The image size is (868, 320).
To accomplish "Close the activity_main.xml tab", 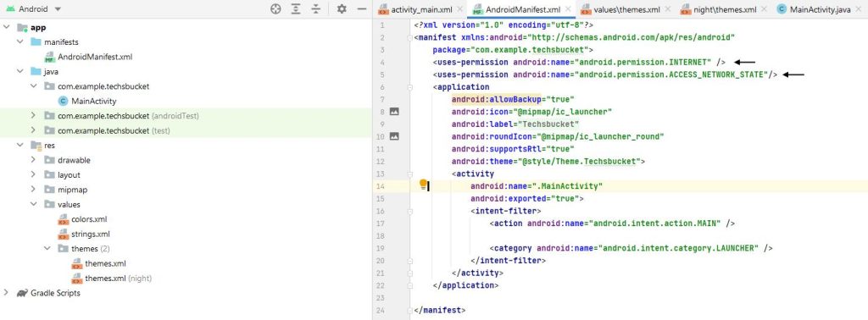I will pos(460,9).
